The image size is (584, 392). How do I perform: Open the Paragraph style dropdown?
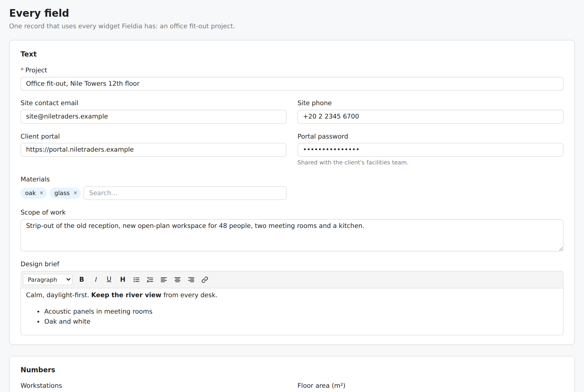[x=48, y=280]
